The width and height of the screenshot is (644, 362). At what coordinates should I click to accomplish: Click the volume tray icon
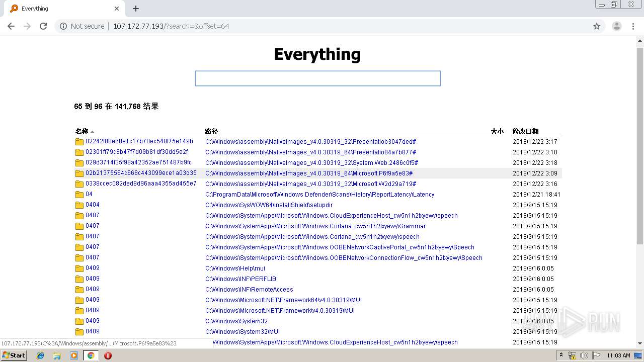[584, 355]
